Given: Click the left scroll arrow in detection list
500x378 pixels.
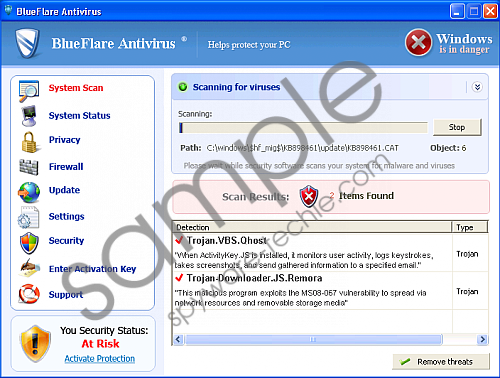Looking at the screenshot, I should click(178, 340).
